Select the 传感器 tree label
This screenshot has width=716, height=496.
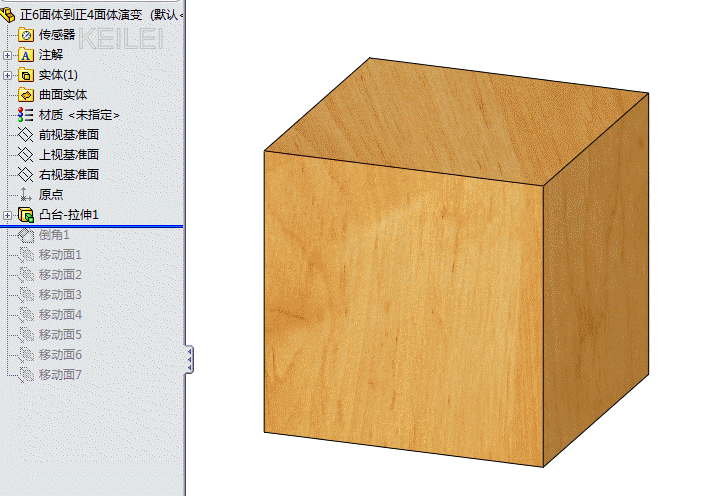click(57, 35)
